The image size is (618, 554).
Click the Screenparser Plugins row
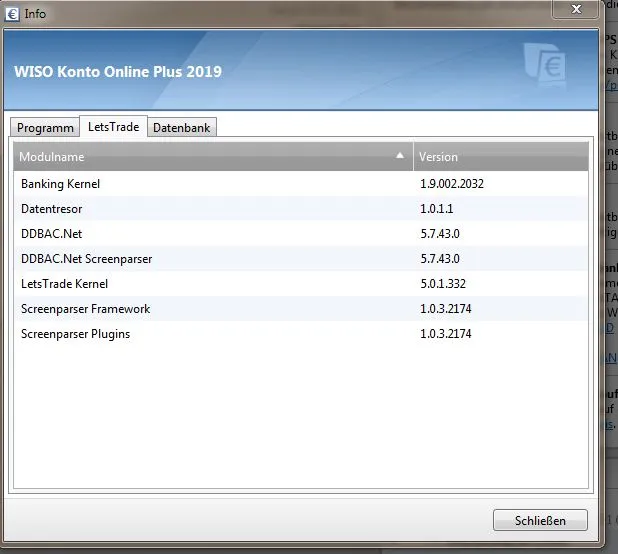click(75, 334)
